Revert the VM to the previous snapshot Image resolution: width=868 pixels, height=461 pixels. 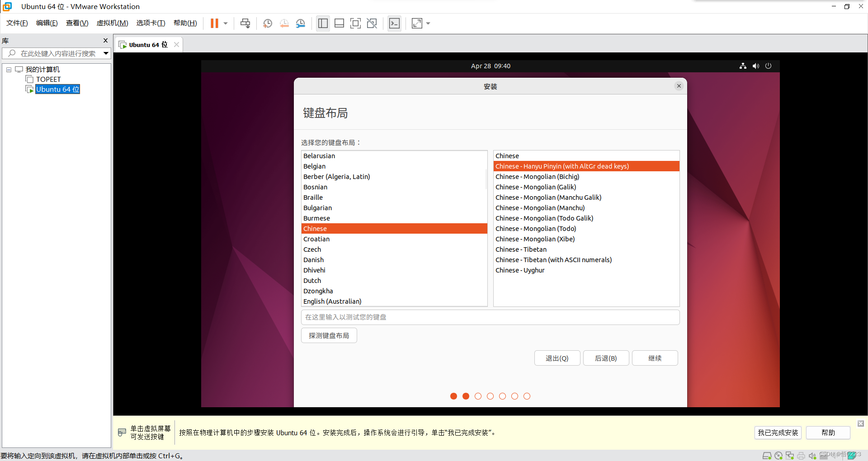coord(284,24)
